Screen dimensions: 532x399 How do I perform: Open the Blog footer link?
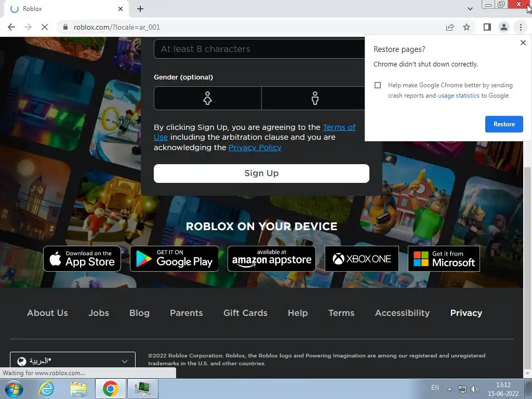139,313
